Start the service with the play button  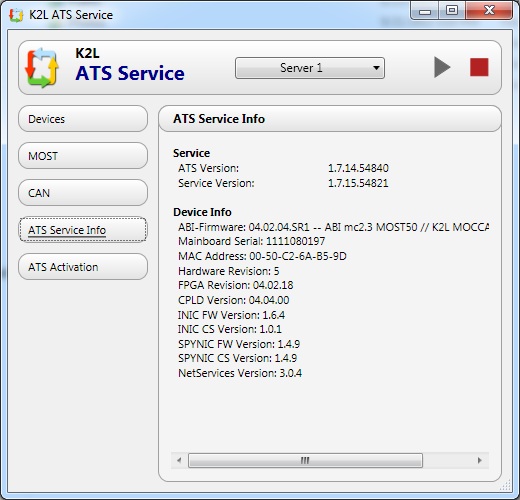click(442, 67)
